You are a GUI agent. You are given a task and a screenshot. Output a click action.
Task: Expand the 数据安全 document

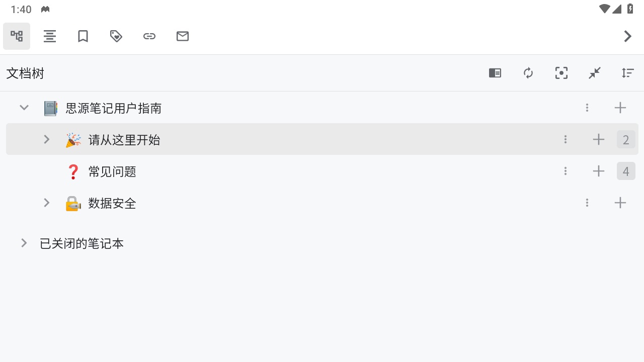pos(47,203)
